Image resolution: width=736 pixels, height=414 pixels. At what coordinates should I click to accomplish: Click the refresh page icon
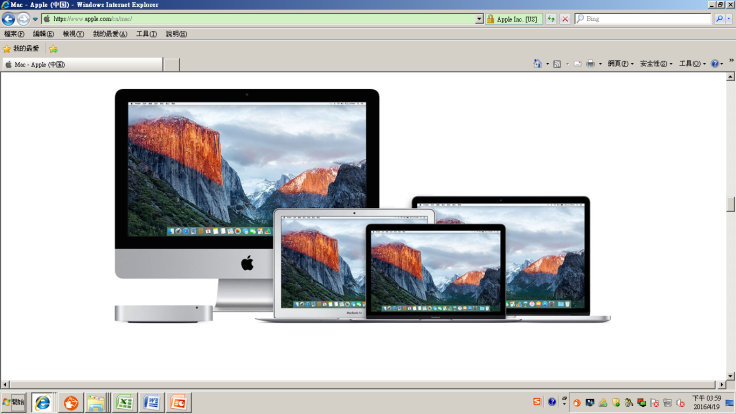(551, 19)
